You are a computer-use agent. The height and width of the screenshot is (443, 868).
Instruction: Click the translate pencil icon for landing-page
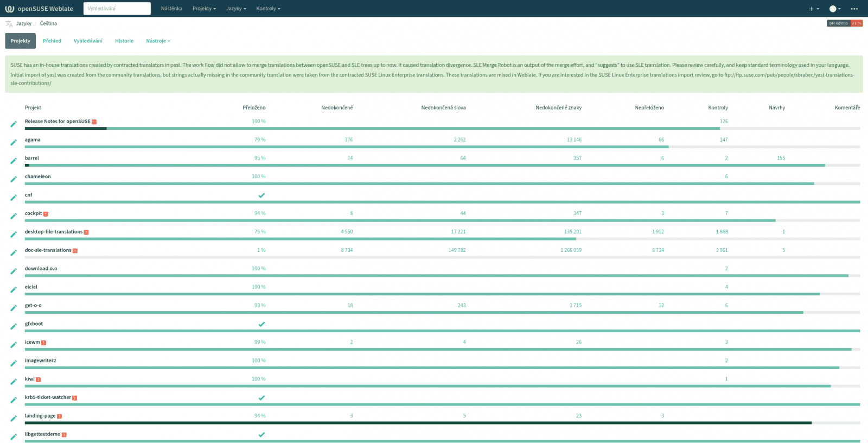tap(14, 420)
